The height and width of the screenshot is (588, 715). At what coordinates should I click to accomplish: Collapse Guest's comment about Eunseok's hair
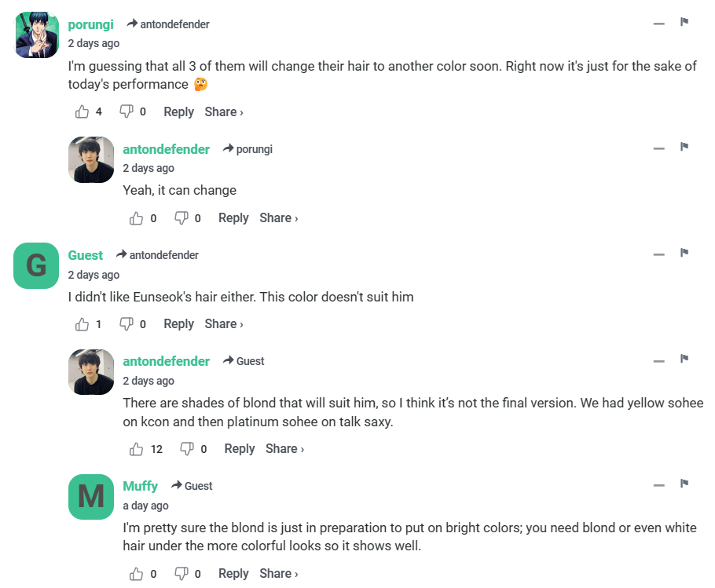[659, 254]
